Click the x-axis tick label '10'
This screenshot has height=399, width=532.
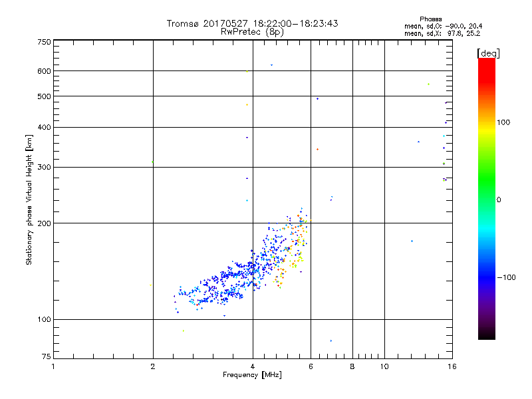pyautogui.click(x=384, y=366)
